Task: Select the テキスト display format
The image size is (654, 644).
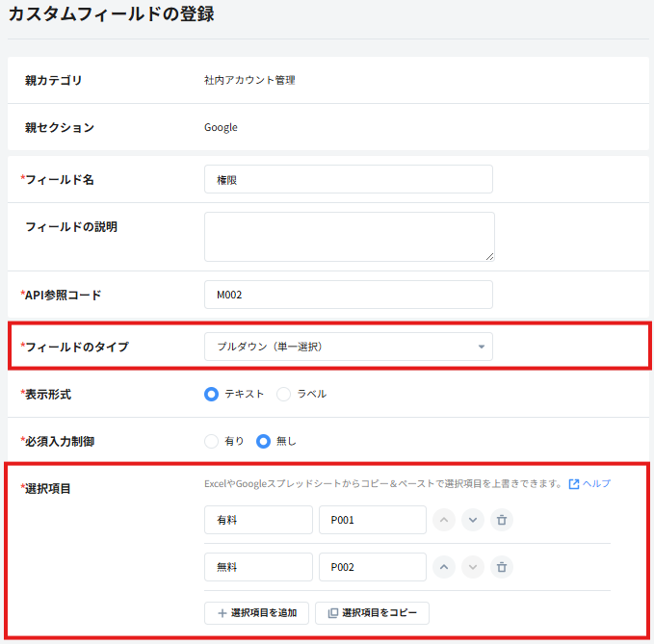Action: [212, 394]
